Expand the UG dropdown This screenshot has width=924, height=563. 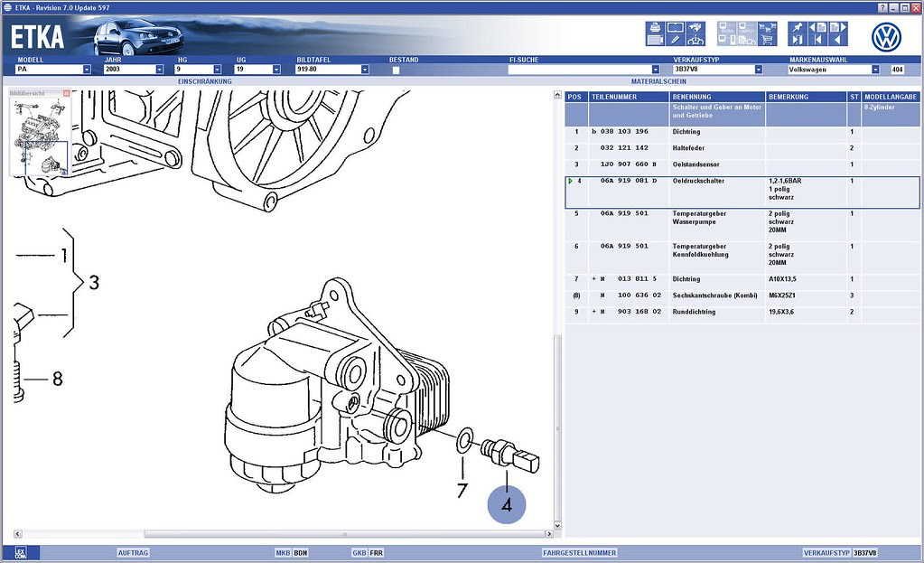coord(276,70)
